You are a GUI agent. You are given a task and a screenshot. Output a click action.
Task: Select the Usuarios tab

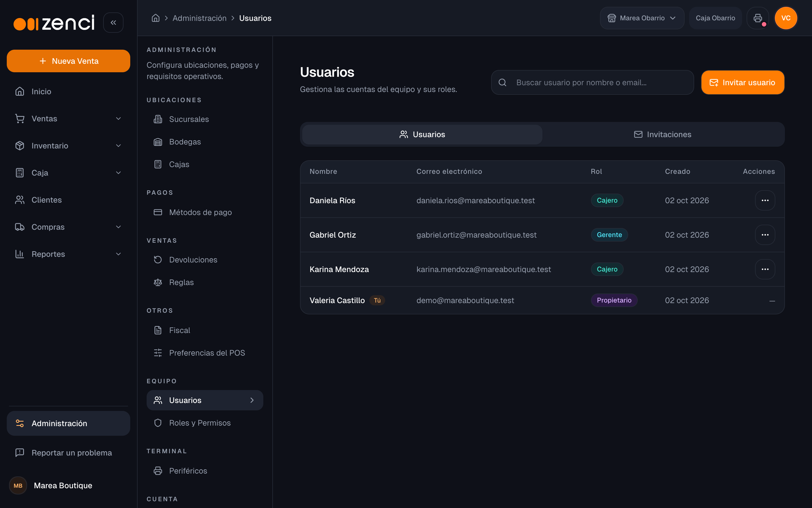pos(422,134)
